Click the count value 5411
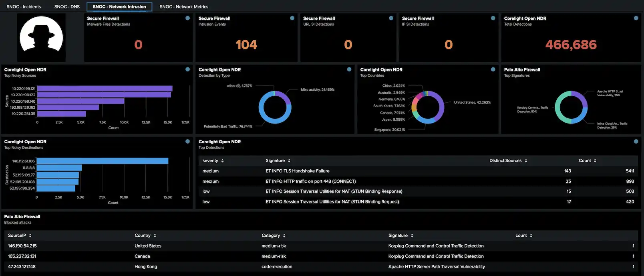The height and width of the screenshot is (276, 644). pyautogui.click(x=630, y=171)
